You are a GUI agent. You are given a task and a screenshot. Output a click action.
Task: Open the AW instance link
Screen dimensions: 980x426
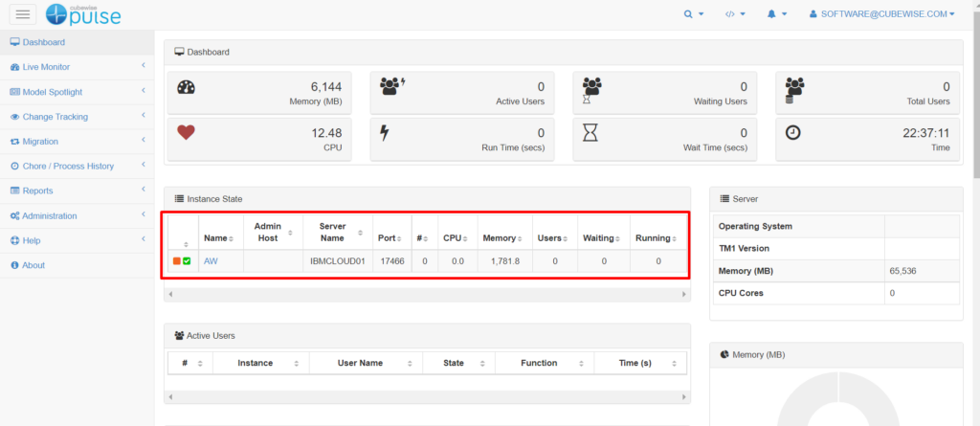210,261
